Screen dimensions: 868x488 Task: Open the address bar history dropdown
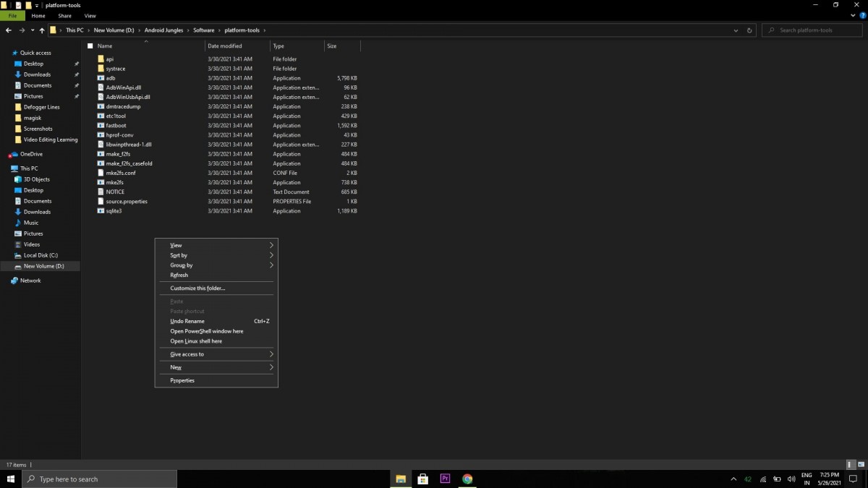736,30
